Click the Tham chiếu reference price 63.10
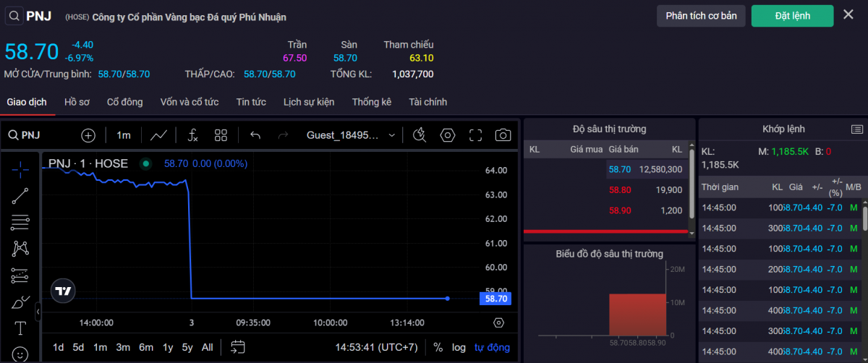Screen dimensions: 868x363 (422, 58)
